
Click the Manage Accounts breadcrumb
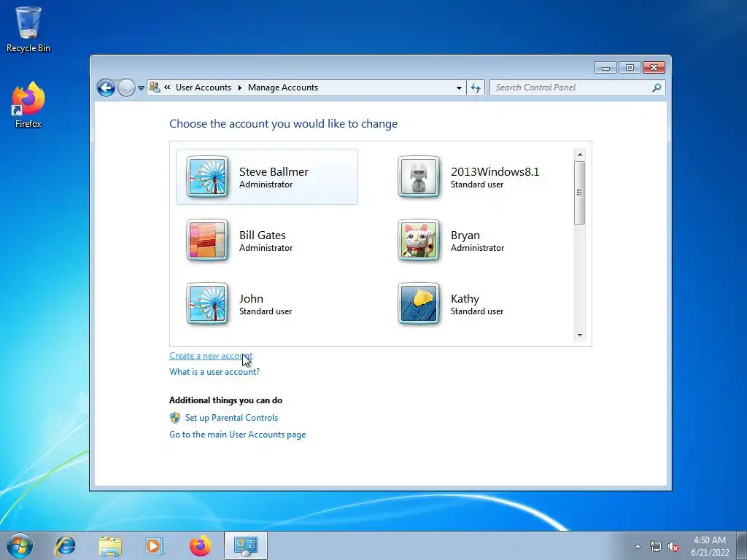pyautogui.click(x=283, y=87)
